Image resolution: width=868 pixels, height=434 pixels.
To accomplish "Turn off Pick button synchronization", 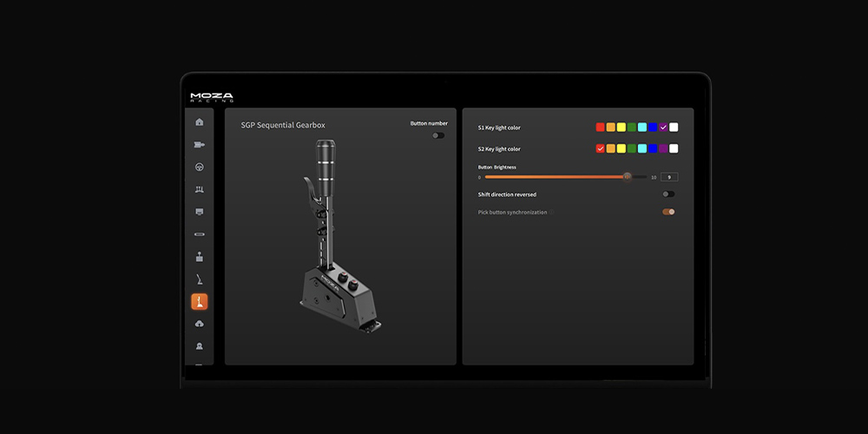I will [667, 212].
